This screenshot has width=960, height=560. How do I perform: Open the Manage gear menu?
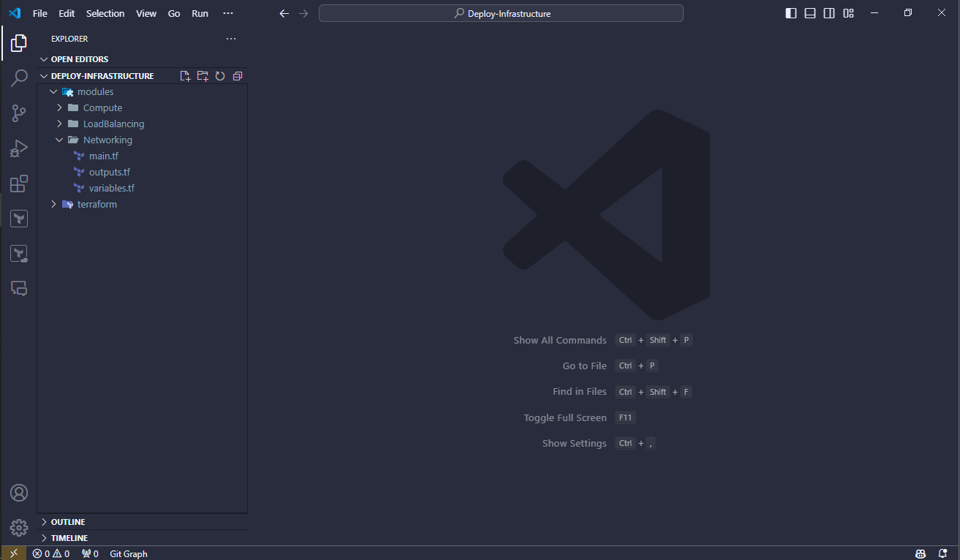coord(19,528)
